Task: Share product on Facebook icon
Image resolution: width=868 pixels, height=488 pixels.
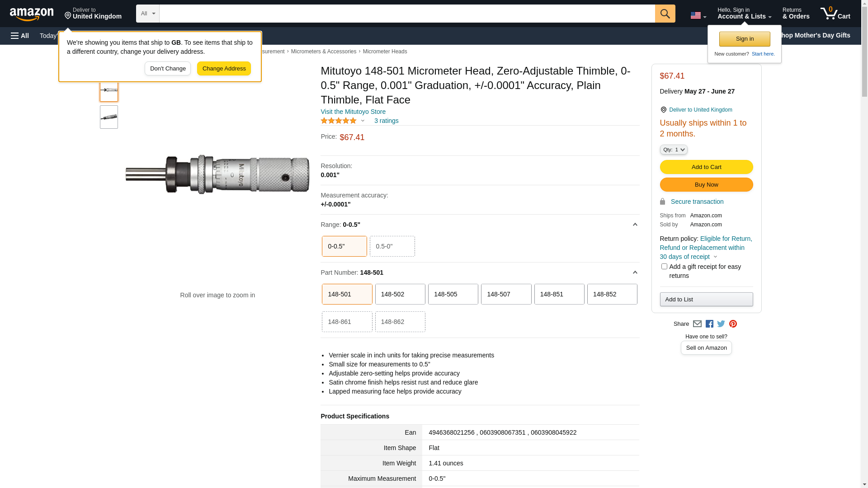Action: point(709,324)
